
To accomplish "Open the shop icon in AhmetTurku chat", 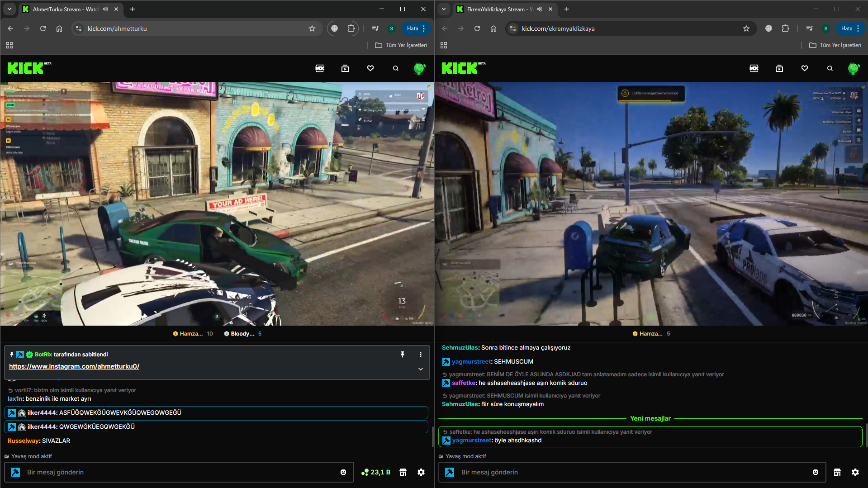I will (403, 472).
